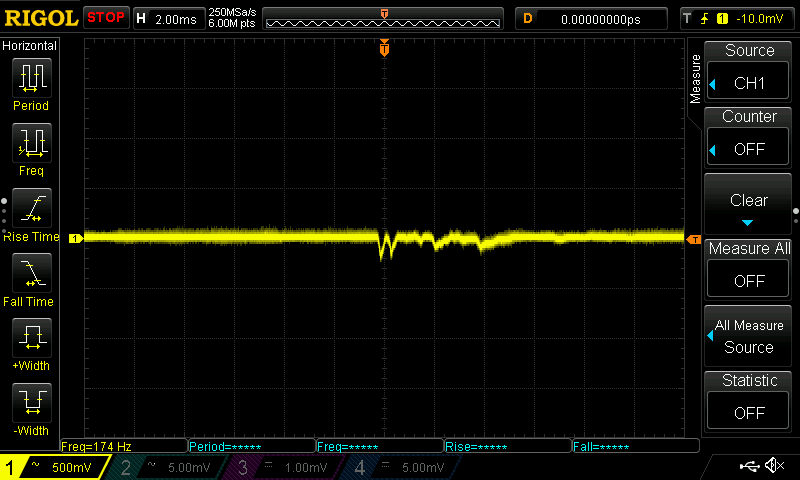
Task: Click the 6.00M pts memory depth text
Action: 232,23
